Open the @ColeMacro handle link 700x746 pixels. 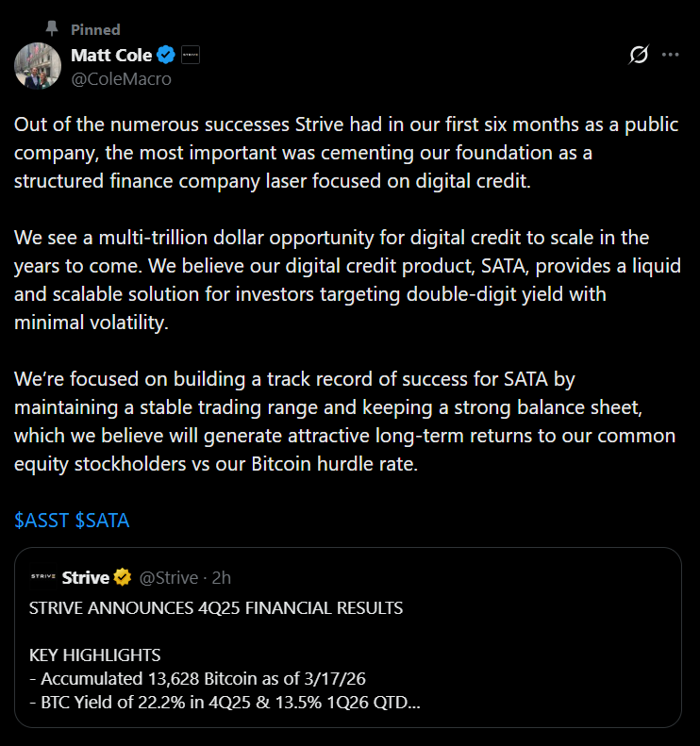[121, 79]
